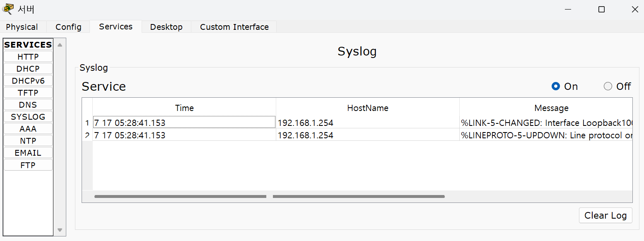Select the NTP service
The height and width of the screenshot is (241, 644).
[x=28, y=141]
